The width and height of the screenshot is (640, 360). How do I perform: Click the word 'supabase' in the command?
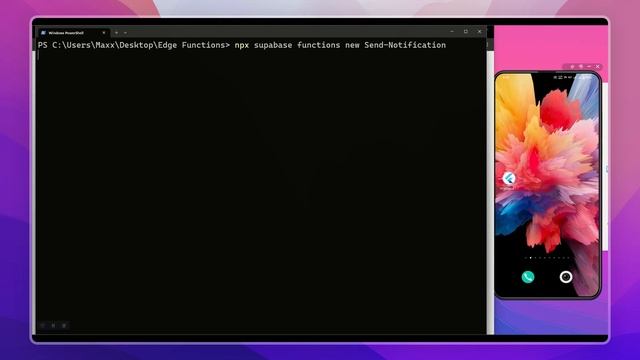click(273, 45)
